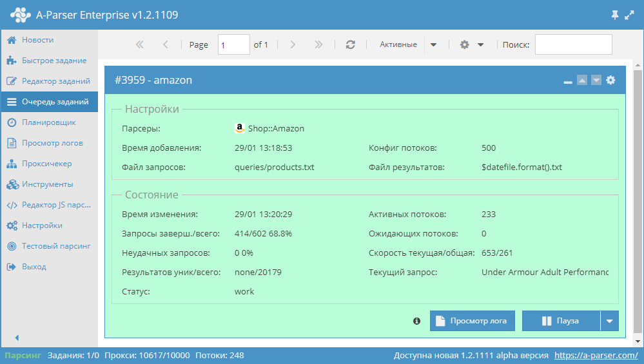
Task: Click the Инструменты cubes icon
Action: (12, 184)
